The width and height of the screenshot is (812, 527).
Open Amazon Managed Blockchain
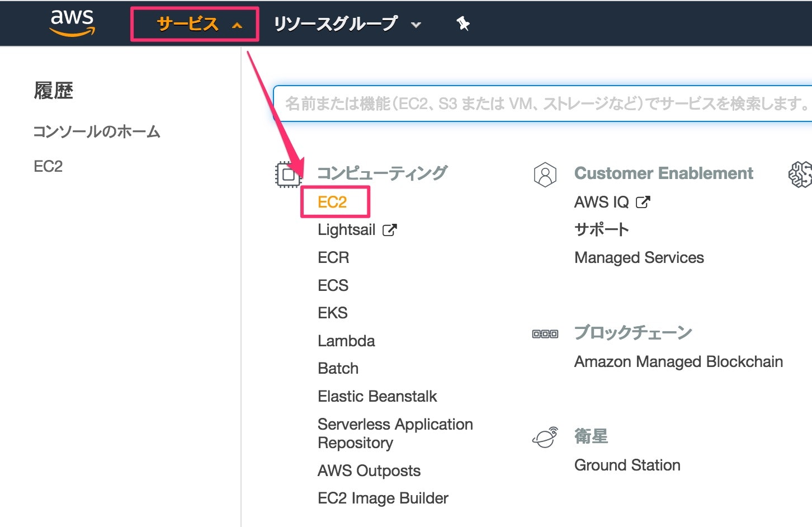point(679,361)
